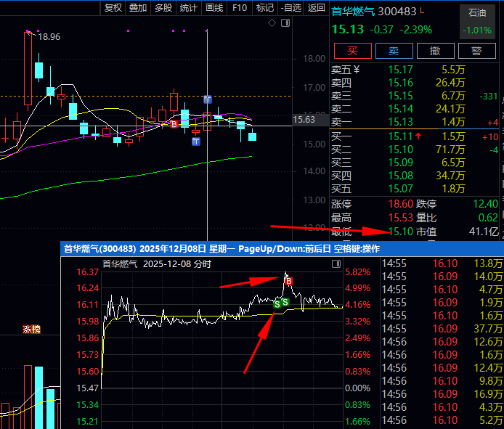Click popup title bar 首华燃气(300483) 2025年12月08日
The height and width of the screenshot is (429, 504).
tap(283, 249)
